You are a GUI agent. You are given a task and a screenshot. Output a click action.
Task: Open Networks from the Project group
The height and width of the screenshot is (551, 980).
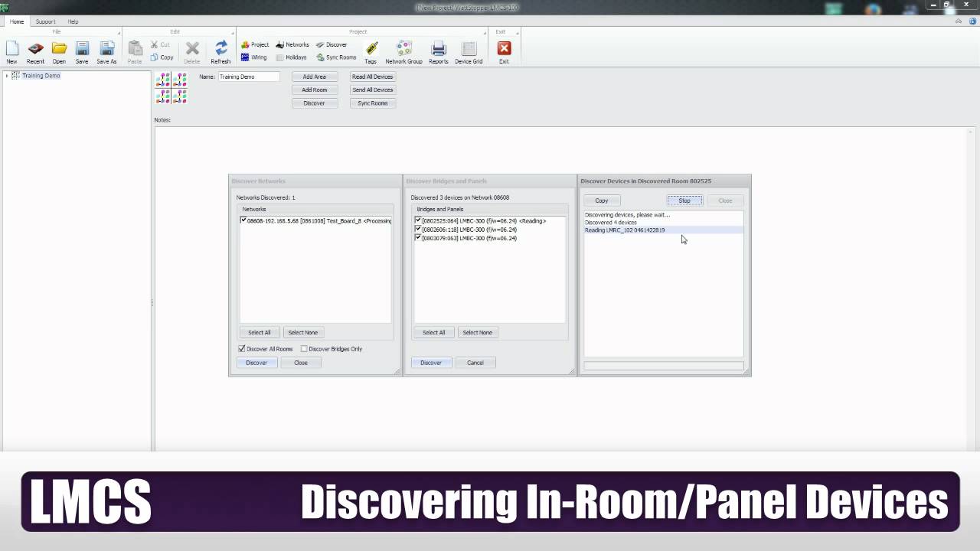point(292,44)
